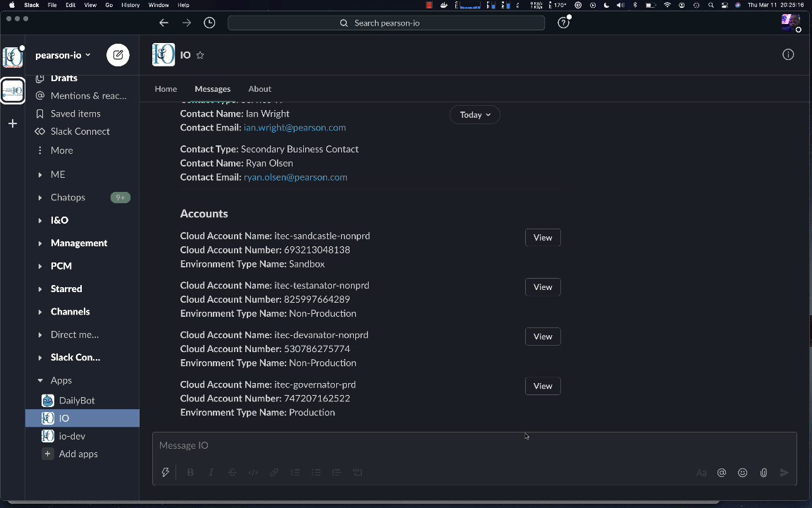
Task: View the itec-devanator-nonprd account
Action: (543, 337)
